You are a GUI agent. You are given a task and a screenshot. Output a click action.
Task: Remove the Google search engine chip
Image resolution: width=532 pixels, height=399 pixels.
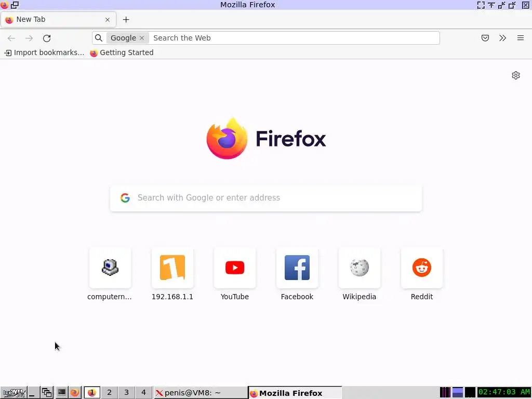pos(142,38)
